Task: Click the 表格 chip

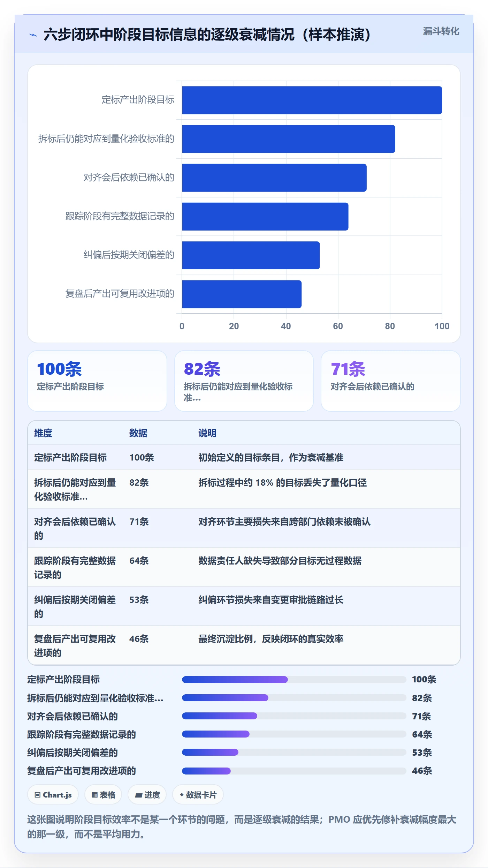Action: [x=103, y=795]
